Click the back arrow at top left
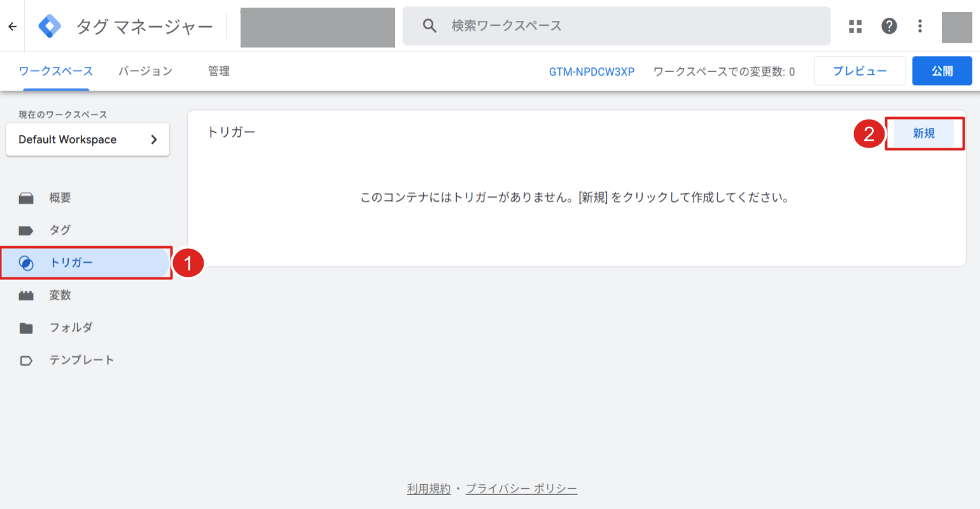 point(11,26)
